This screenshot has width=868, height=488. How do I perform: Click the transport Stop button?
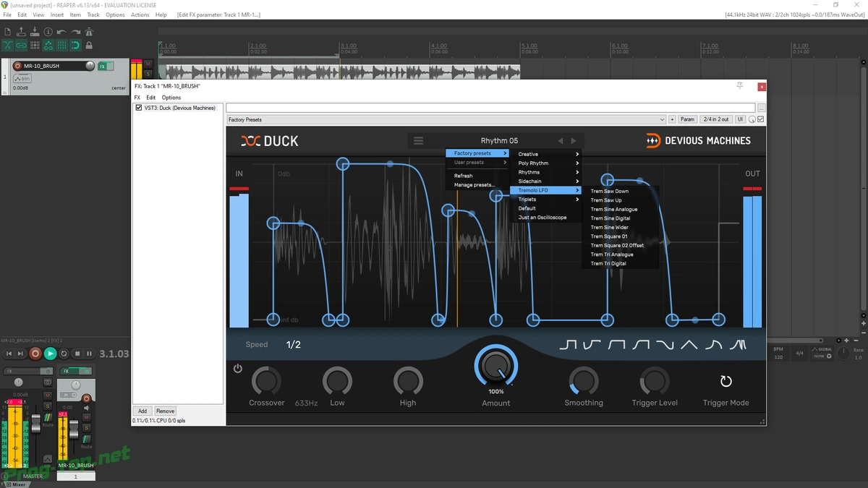coord(77,354)
